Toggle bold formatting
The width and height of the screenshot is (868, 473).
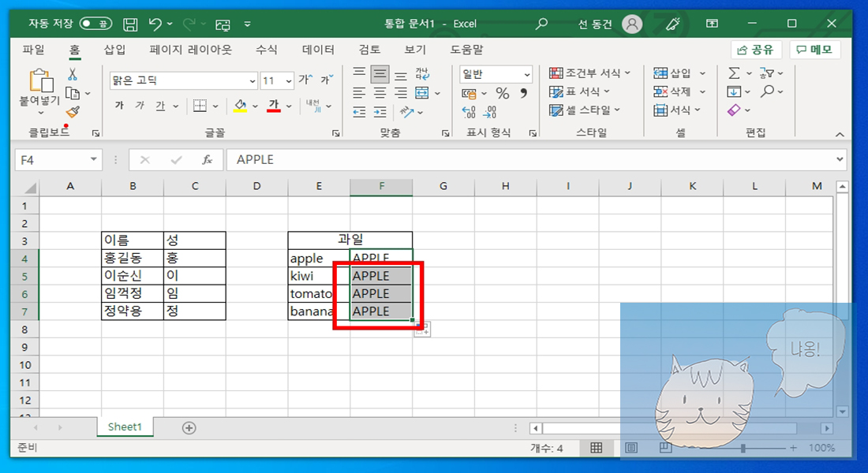[x=119, y=105]
